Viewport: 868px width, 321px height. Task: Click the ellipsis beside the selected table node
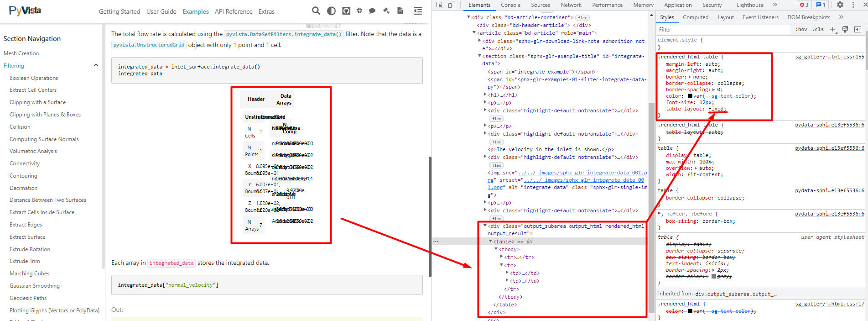[x=436, y=241]
